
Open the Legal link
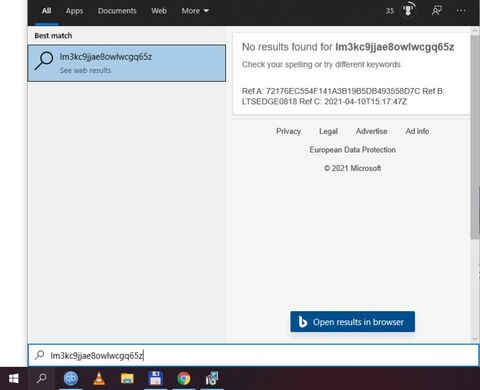[x=328, y=131]
